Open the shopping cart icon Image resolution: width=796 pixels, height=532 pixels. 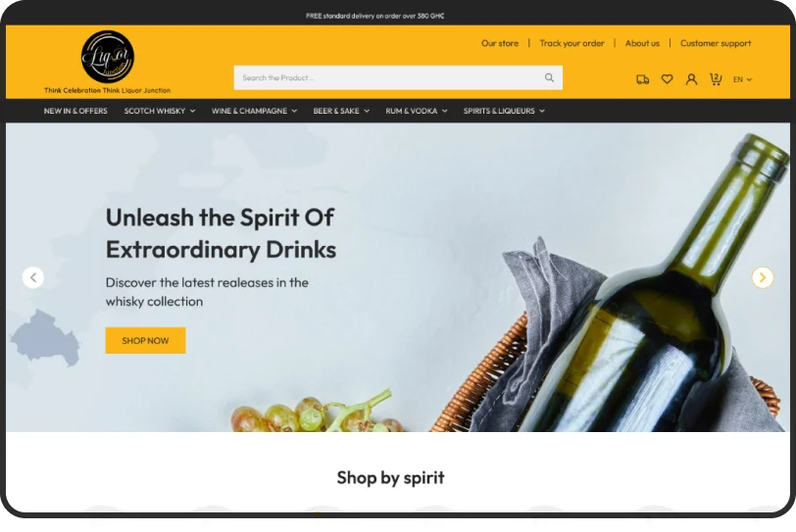(x=716, y=79)
